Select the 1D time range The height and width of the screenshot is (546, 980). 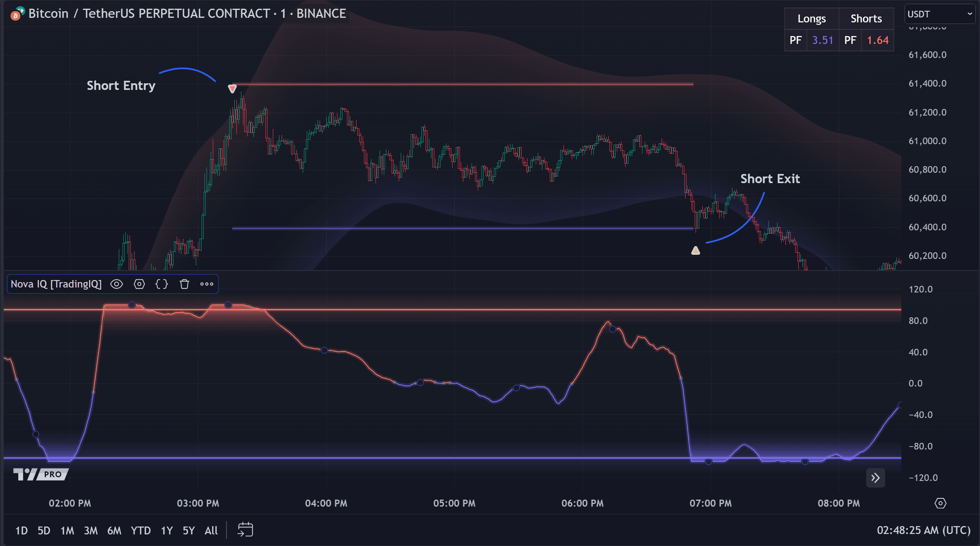22,531
